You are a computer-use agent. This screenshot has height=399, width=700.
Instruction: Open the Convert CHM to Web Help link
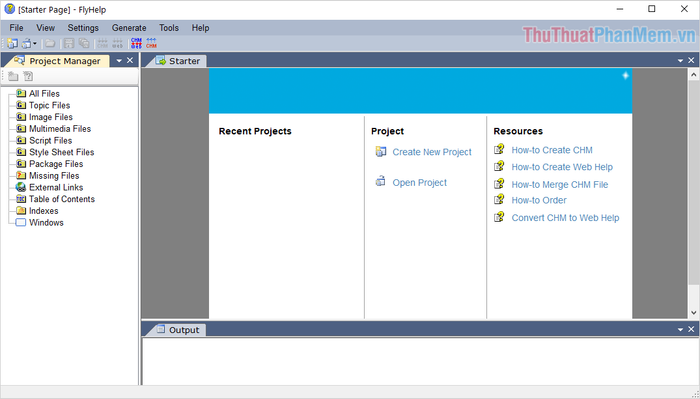565,218
